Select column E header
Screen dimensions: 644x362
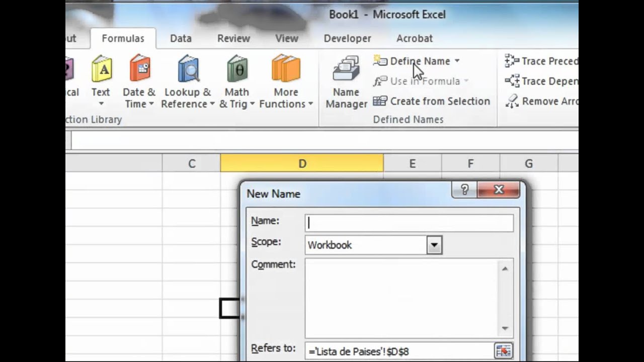(x=413, y=163)
